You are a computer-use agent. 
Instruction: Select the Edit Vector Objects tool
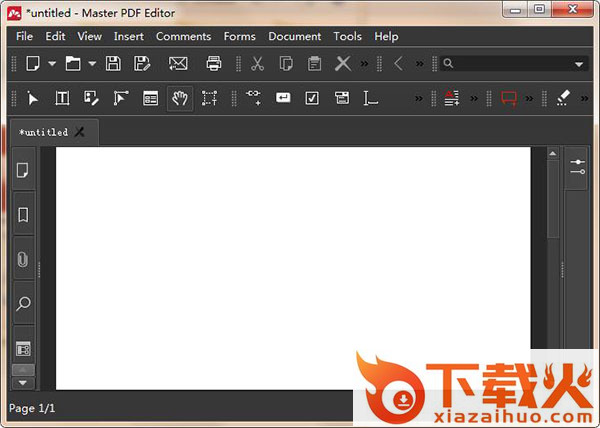[121, 98]
